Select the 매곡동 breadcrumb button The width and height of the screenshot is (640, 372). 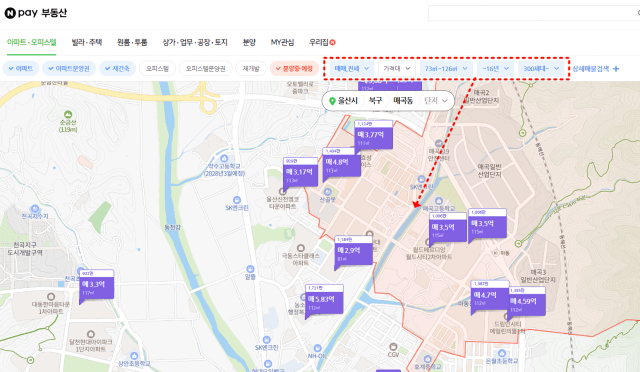point(403,100)
